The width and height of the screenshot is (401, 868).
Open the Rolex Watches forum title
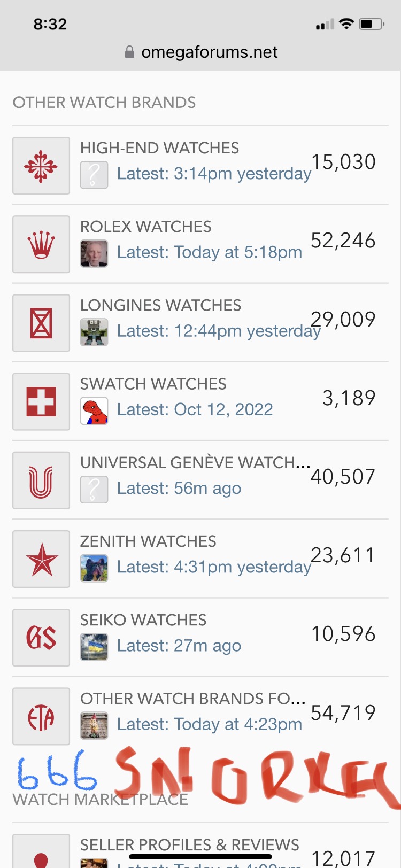[146, 227]
